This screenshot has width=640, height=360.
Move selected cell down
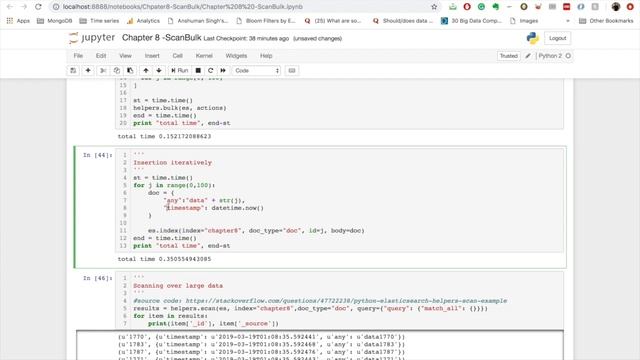click(159, 71)
